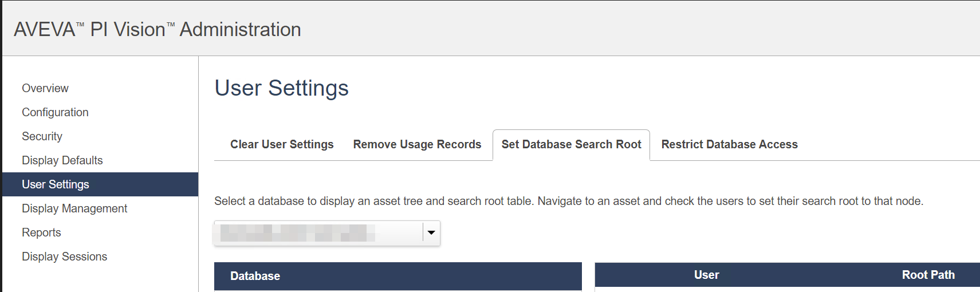Click the AVEVA PI Vision Administration title
980x292 pixels.
(158, 29)
